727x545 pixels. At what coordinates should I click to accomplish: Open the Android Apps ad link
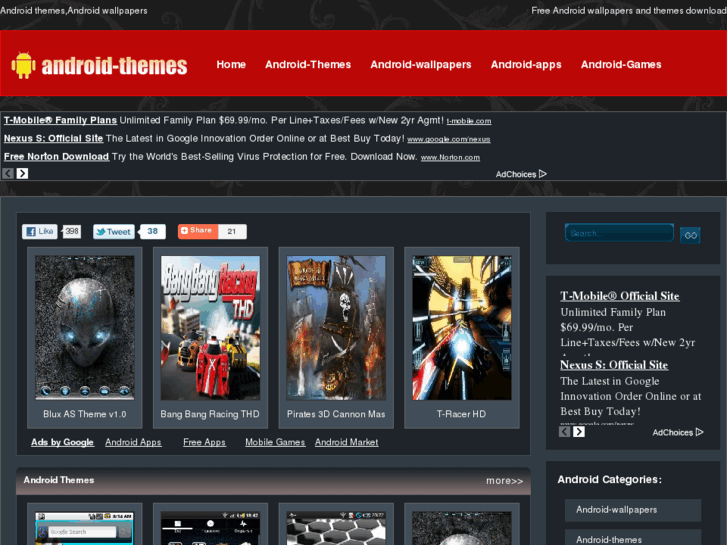[x=134, y=442]
